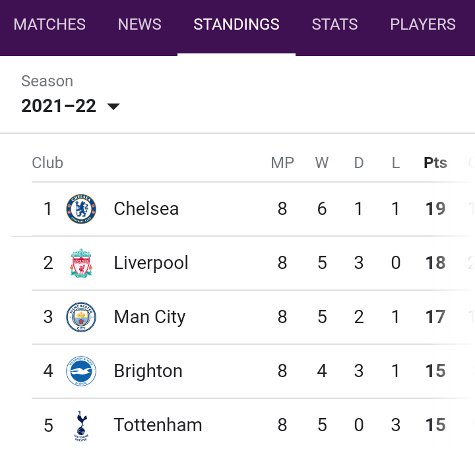
Task: Open the Chelsea team name link
Action: [146, 209]
